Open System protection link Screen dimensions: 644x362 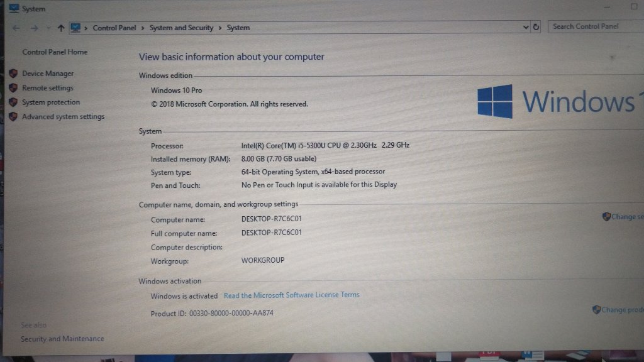51,102
